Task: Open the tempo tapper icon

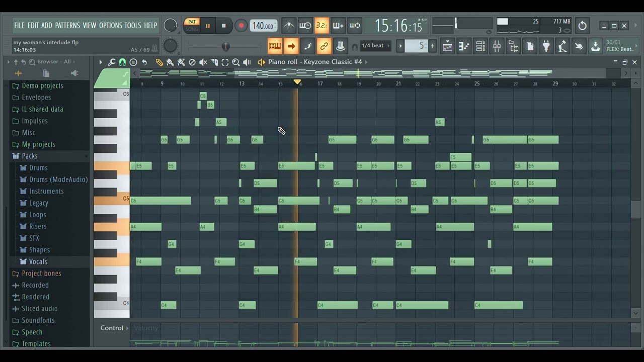Action: (x=562, y=47)
